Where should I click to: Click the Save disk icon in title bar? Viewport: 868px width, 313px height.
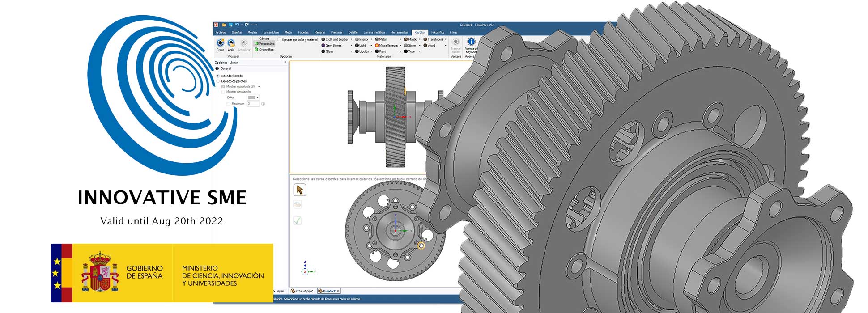tap(230, 25)
